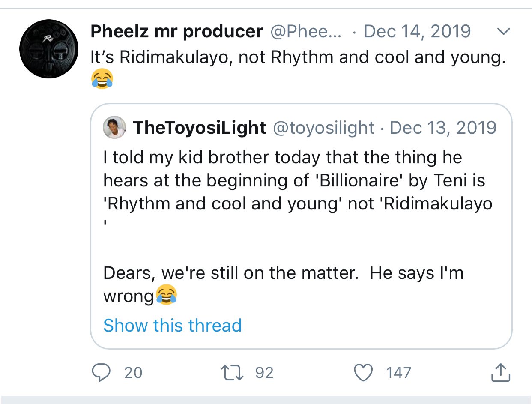This screenshot has height=404, width=532.
Task: Open the 'Pheelz mr producer' display name
Action: 176,32
